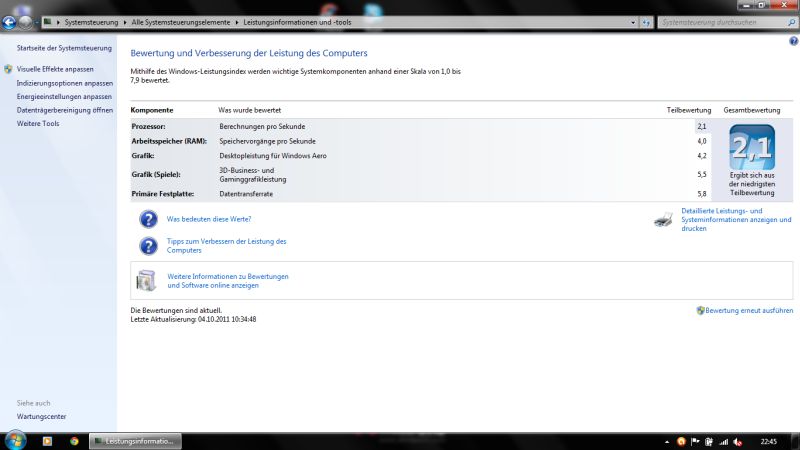Click the shield icon next to 'Bewertung erneut ausführen'
800x450 pixels.
pos(701,310)
